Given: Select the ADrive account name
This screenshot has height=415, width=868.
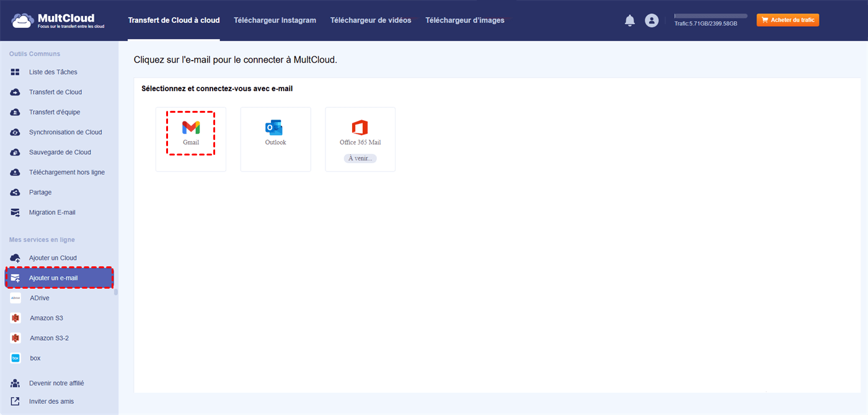Looking at the screenshot, I should pos(40,298).
